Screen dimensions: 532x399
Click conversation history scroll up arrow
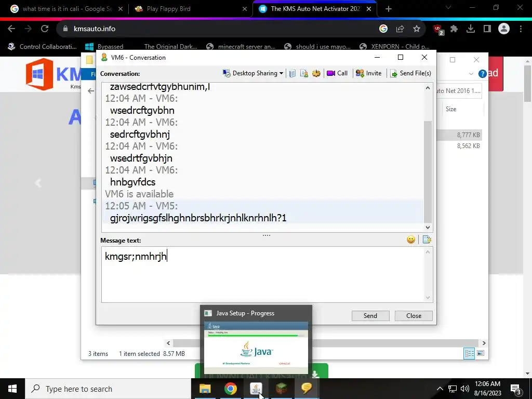[428, 88]
